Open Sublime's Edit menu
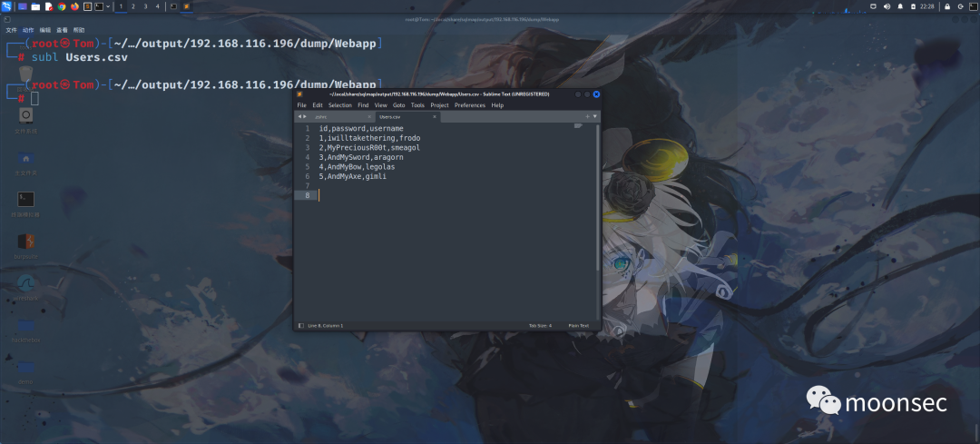Viewport: 980px width, 444px height. (318, 105)
